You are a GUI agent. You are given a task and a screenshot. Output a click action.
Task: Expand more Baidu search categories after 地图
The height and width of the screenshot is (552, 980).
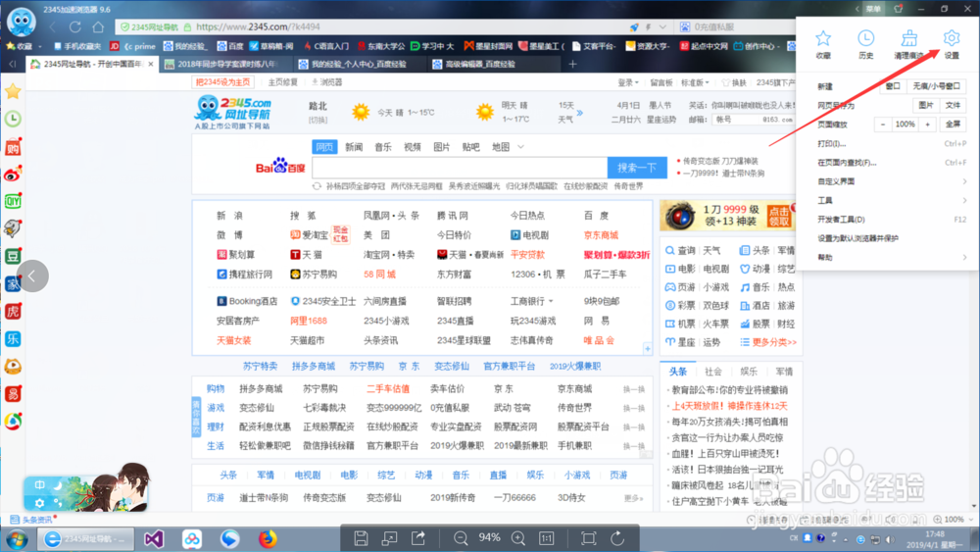(520, 147)
